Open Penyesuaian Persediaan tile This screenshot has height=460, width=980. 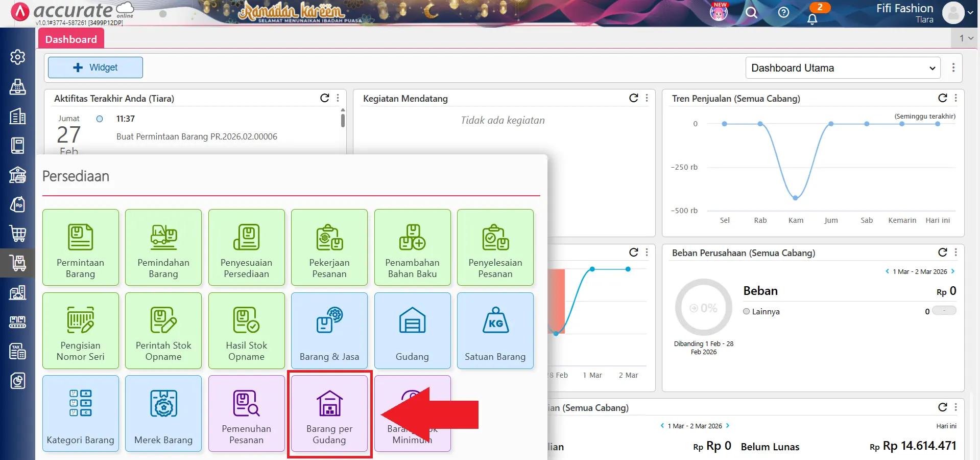[x=246, y=247]
